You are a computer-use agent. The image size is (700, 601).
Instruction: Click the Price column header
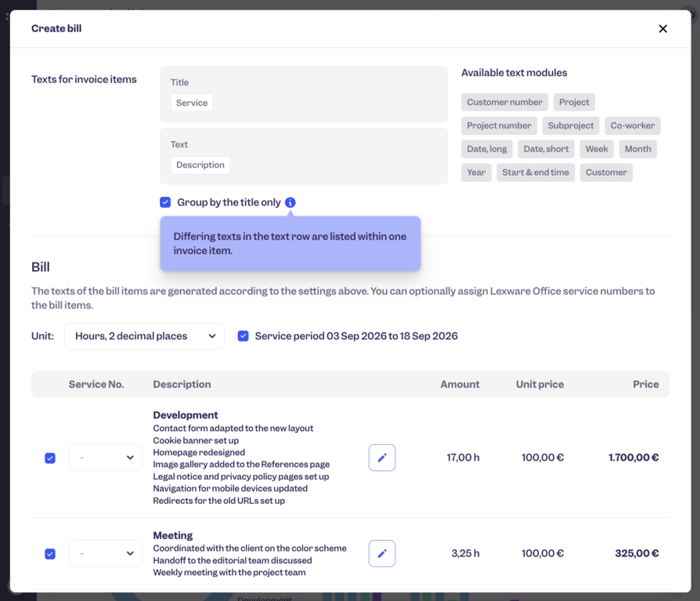pyautogui.click(x=645, y=384)
